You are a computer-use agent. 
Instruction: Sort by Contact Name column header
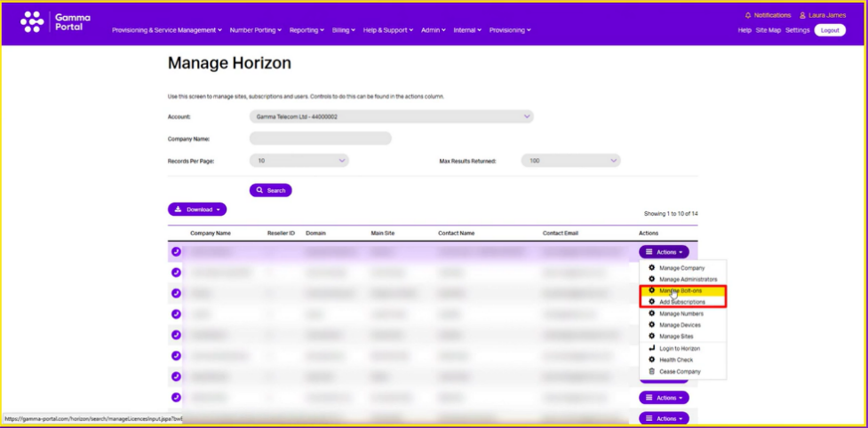pyautogui.click(x=456, y=234)
